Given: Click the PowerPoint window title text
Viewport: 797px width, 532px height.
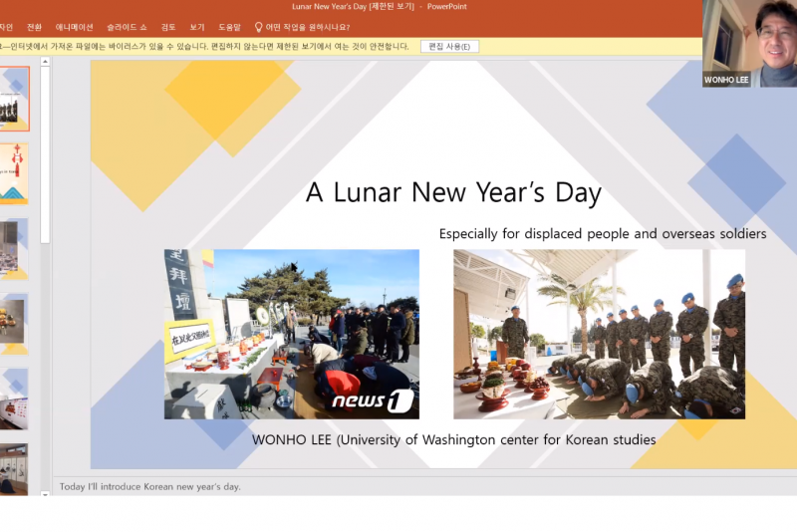Looking at the screenshot, I should [x=380, y=7].
